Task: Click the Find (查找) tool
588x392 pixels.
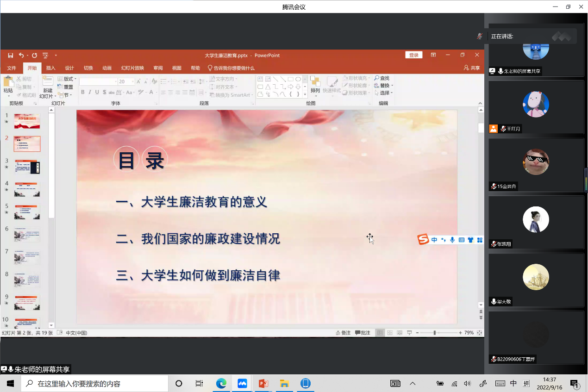Action: coord(382,78)
